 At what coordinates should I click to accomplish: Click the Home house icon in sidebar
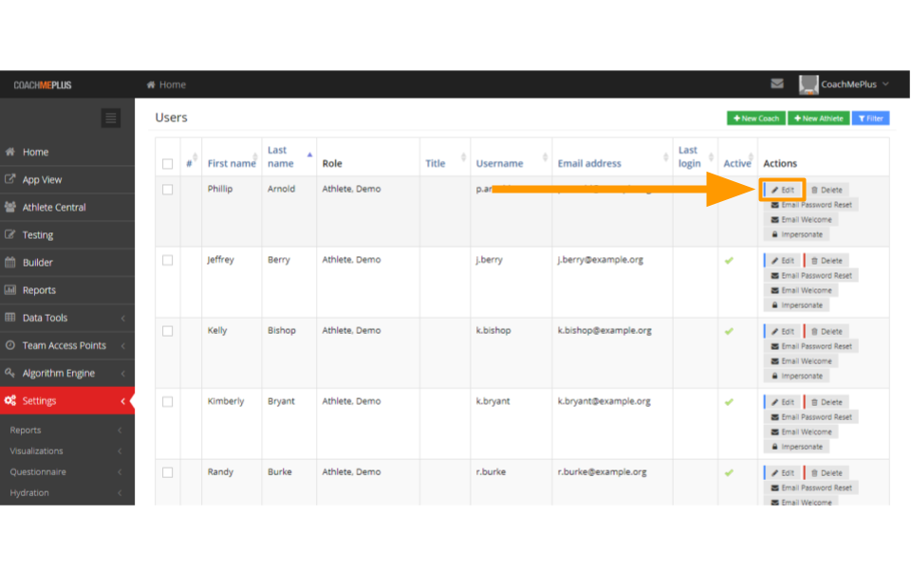point(9,152)
